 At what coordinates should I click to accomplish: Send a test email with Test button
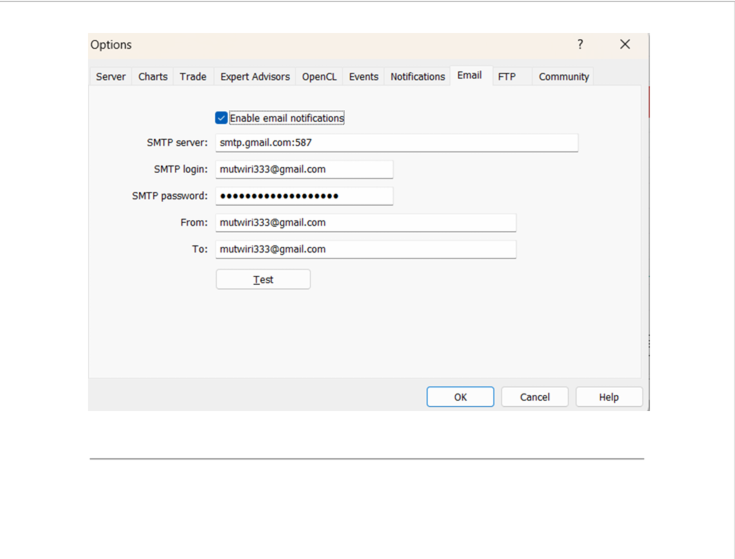coord(263,280)
